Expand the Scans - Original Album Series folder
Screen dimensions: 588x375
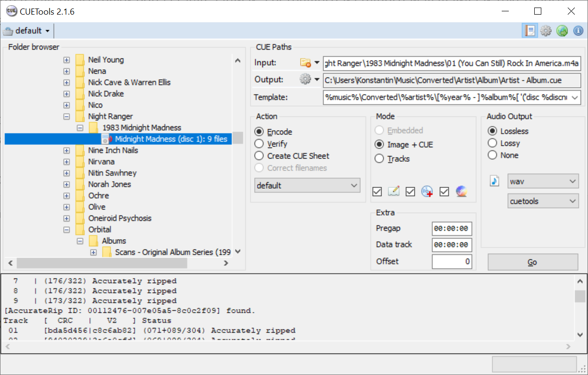coord(93,252)
